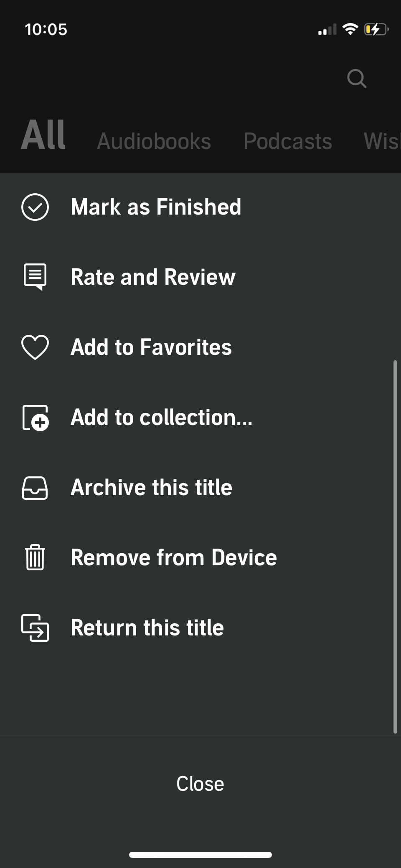Open Add to collection... option
Screen dimensions: 401x868
161,418
